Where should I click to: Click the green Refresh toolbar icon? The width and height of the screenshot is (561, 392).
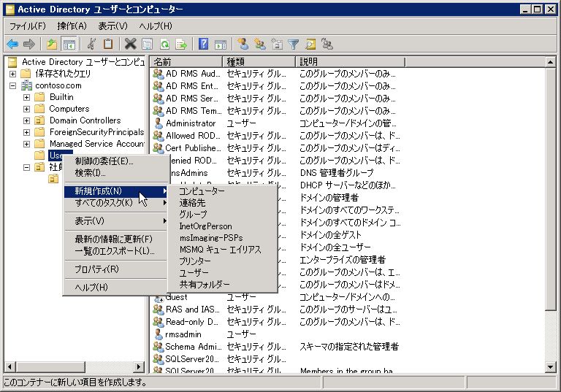[164, 45]
